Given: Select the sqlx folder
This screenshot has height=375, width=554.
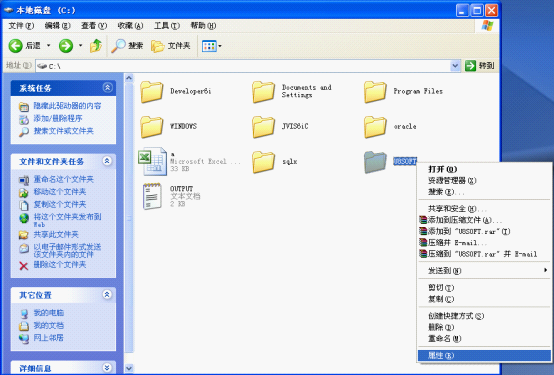Looking at the screenshot, I should [x=275, y=162].
